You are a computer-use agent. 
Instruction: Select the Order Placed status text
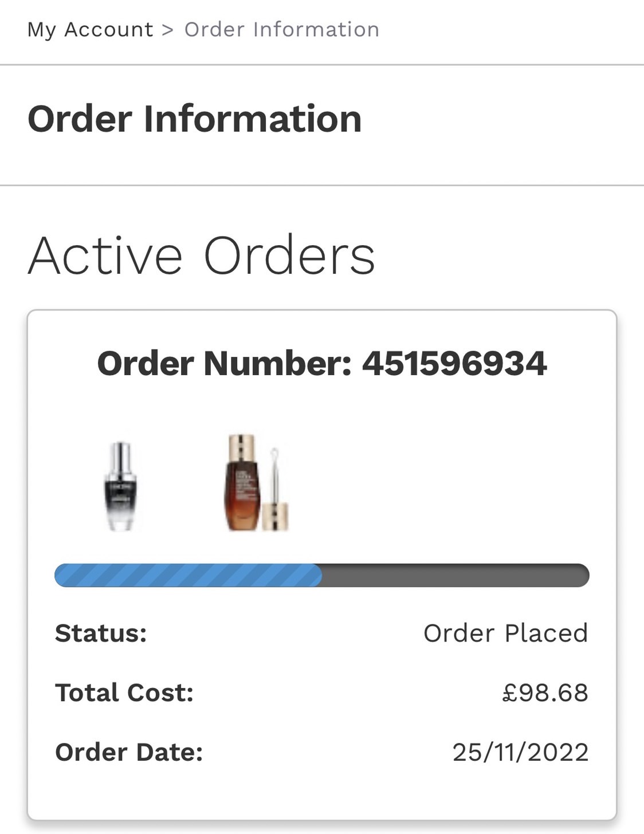pos(506,633)
